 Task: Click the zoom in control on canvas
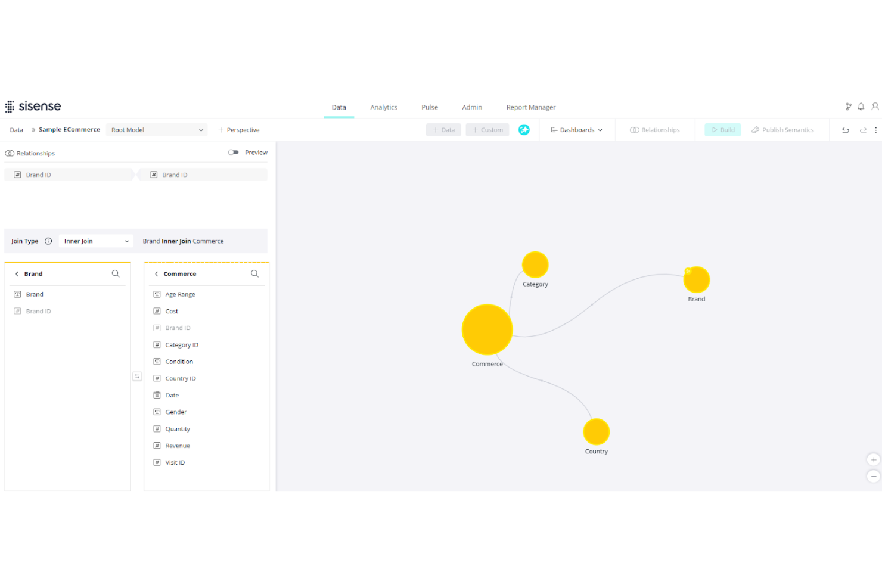coord(873,459)
